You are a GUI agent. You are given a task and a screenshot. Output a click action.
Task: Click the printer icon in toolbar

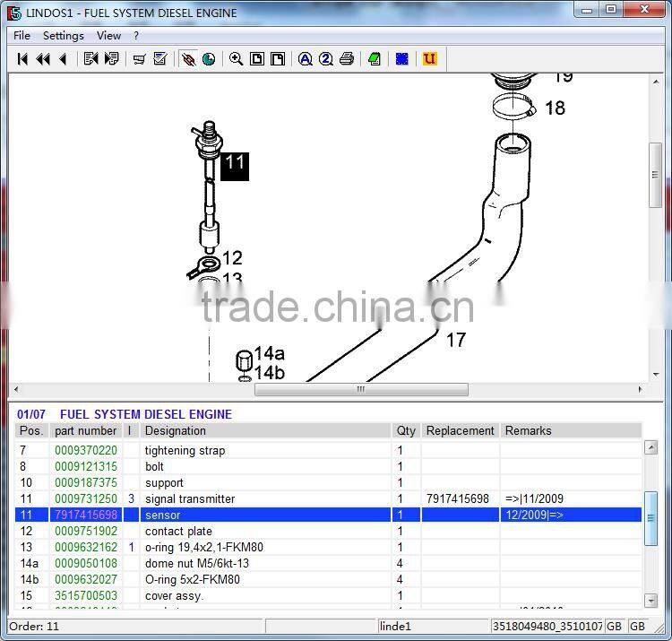347,59
